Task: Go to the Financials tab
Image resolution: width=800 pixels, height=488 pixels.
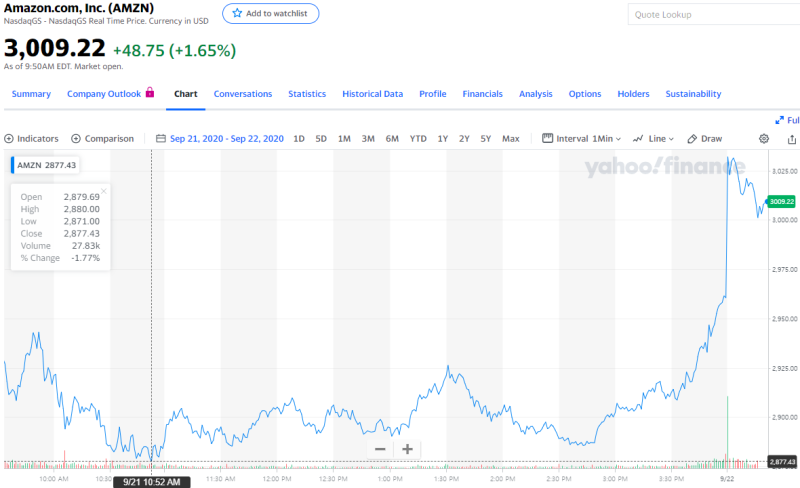Action: tap(483, 94)
